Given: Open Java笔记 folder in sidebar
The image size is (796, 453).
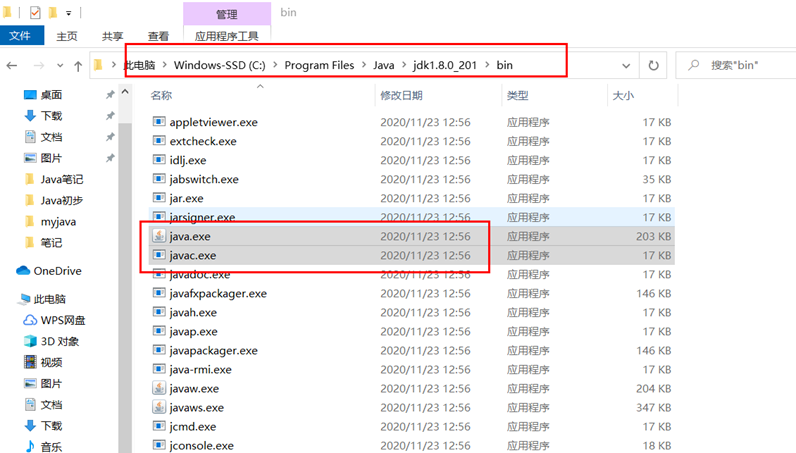Looking at the screenshot, I should click(61, 179).
